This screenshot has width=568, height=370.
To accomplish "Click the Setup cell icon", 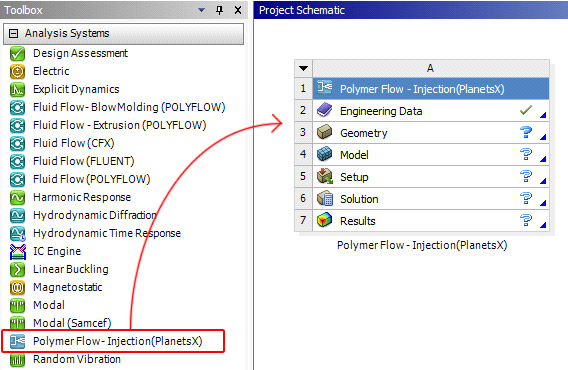I will coord(325,176).
